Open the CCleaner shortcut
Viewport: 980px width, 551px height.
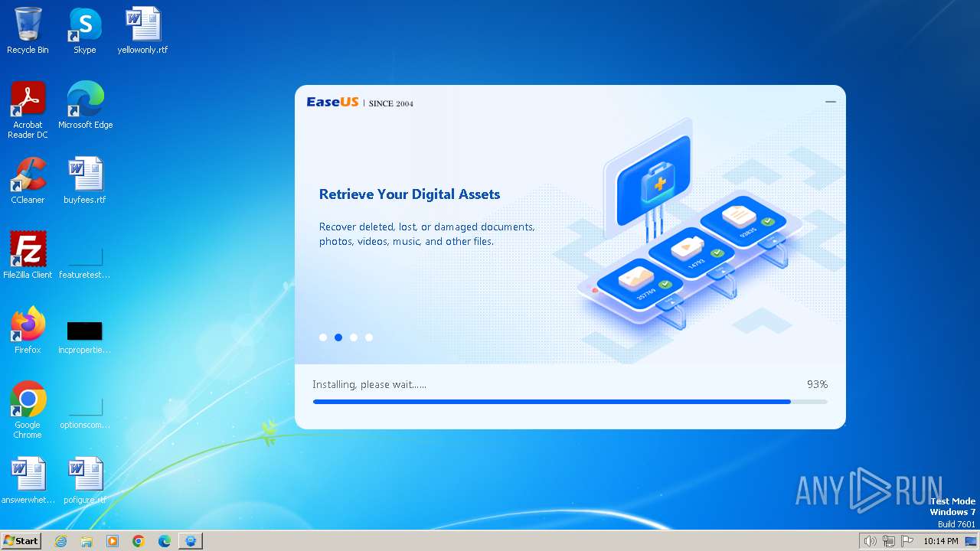pyautogui.click(x=28, y=181)
